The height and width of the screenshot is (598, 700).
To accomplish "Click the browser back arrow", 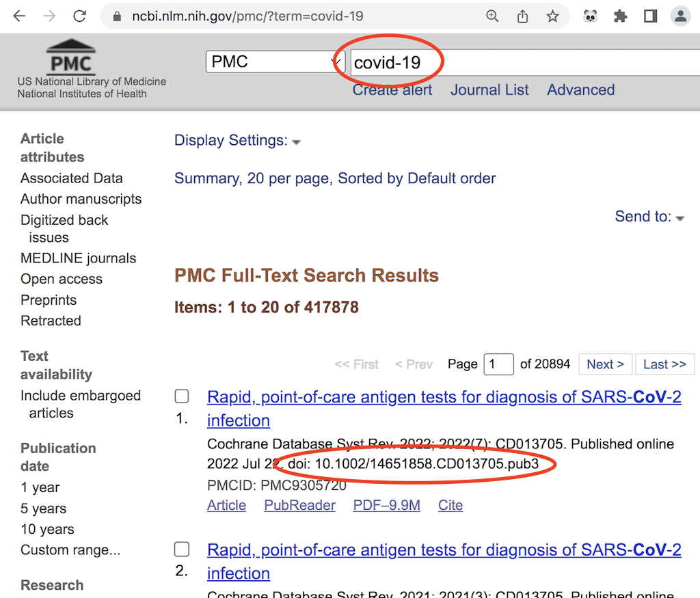I will (x=18, y=16).
